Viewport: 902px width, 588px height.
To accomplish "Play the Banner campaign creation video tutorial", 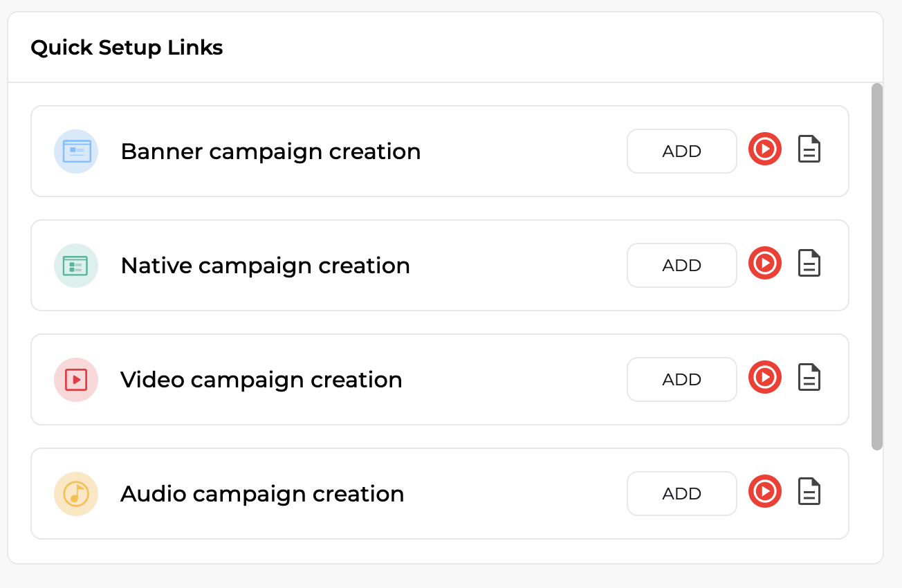I will [765, 149].
